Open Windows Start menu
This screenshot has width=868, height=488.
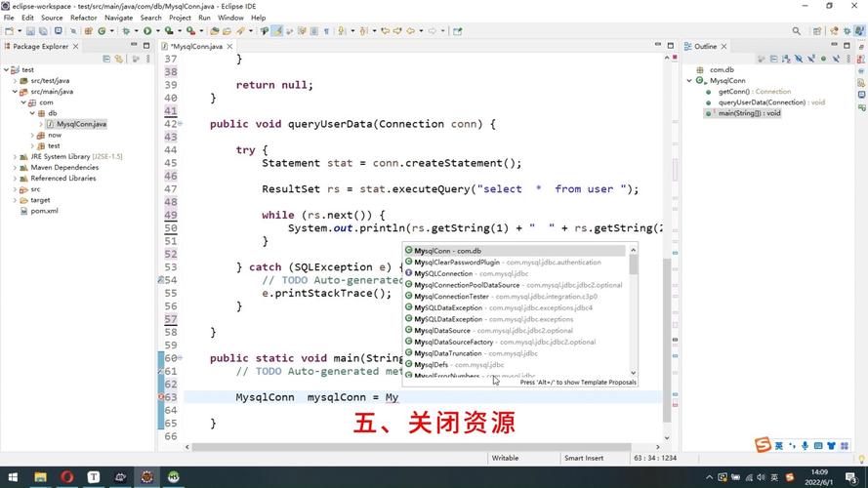[x=13, y=477]
